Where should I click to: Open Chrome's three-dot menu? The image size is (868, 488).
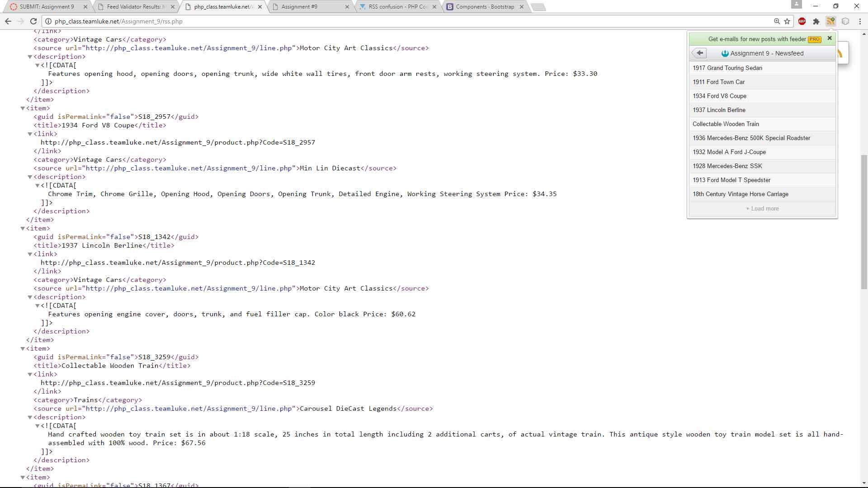860,21
